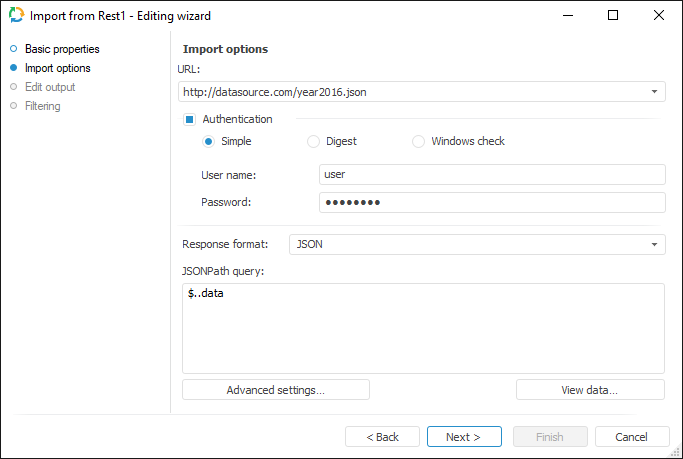Select the Basic properties step
This screenshot has height=459, width=683.
[x=61, y=49]
